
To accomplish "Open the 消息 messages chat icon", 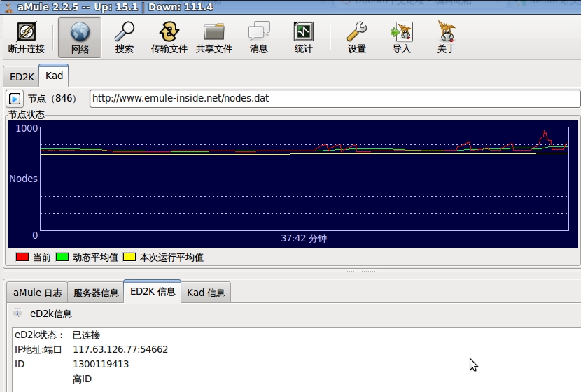I will click(x=258, y=37).
